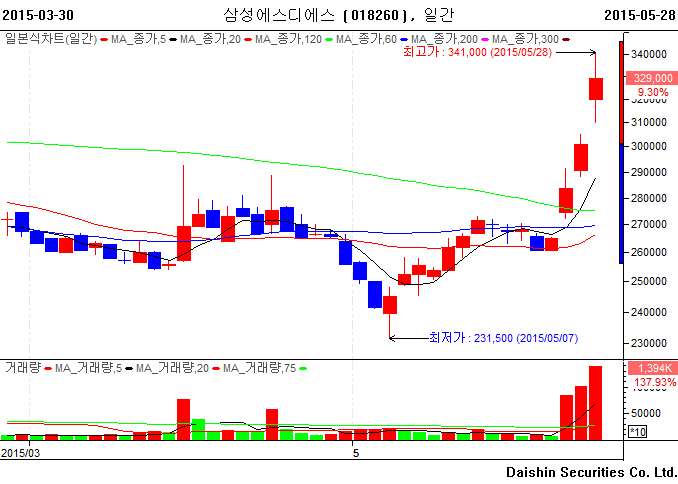Click the volume tag 1,394K
Viewport: 678px width, 484px height.
click(653, 368)
